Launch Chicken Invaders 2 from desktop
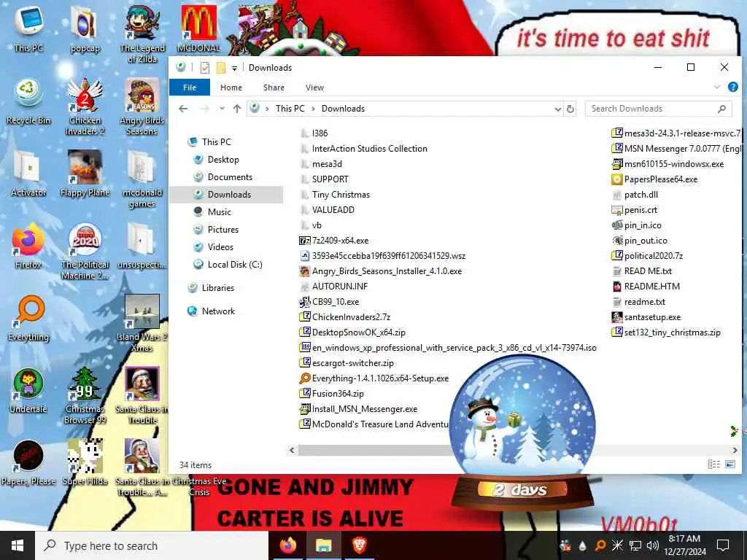Image resolution: width=747 pixels, height=560 pixels. coord(85,106)
